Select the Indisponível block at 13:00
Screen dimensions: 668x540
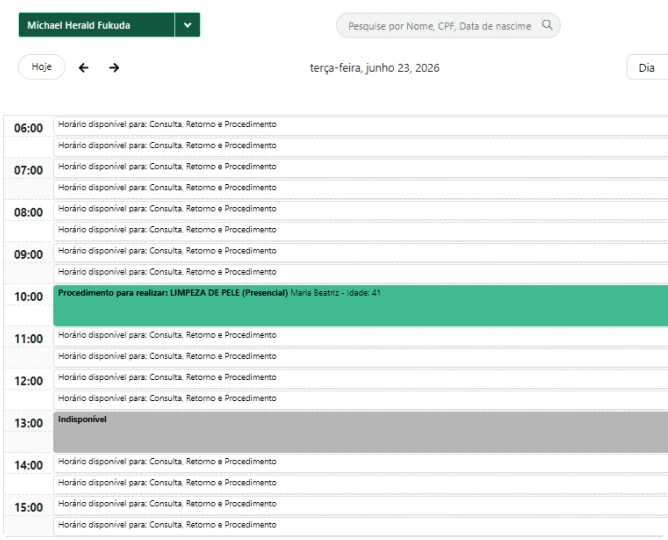tap(360, 432)
